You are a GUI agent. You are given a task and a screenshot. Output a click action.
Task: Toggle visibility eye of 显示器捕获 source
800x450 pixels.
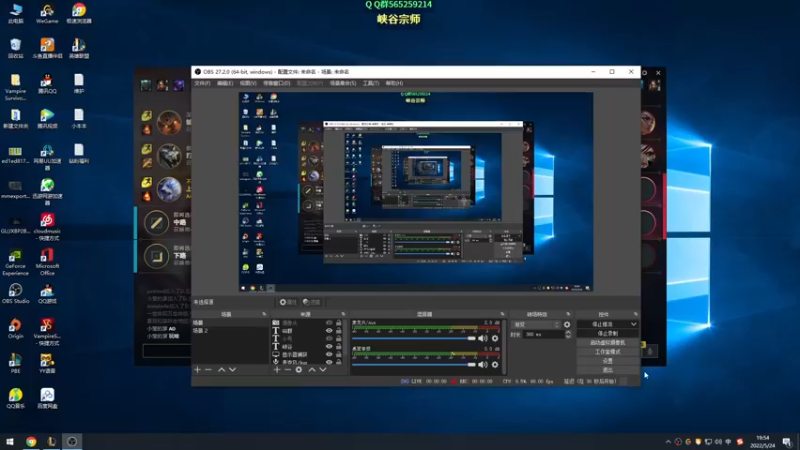329,354
